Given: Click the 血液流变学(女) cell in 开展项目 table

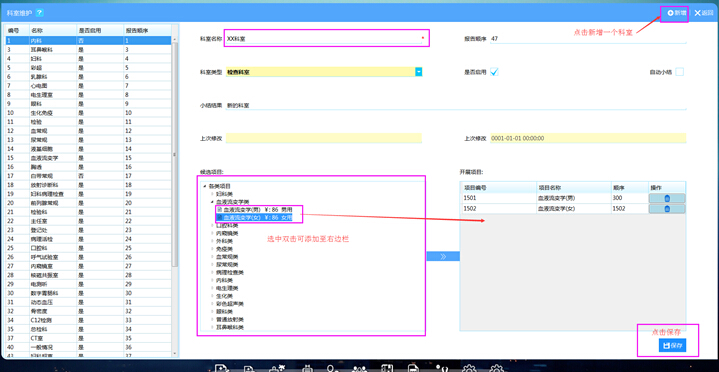Looking at the screenshot, I should click(x=574, y=209).
